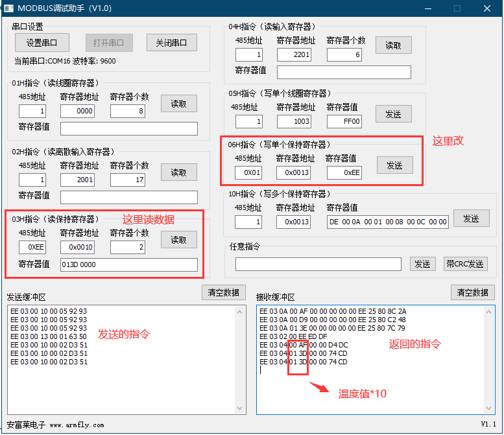Screen dimensions: 504x435
Task: Focus the 03H 485地址 field showing 0XEE
Action: [x=32, y=248]
